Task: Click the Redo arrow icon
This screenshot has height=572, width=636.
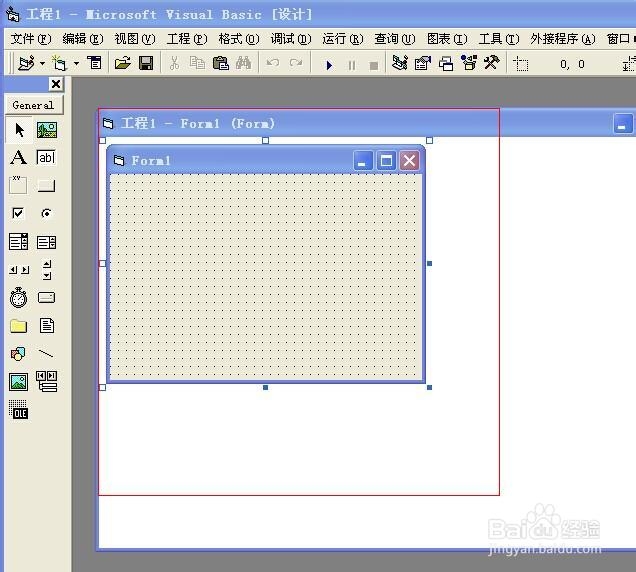Action: (296, 63)
